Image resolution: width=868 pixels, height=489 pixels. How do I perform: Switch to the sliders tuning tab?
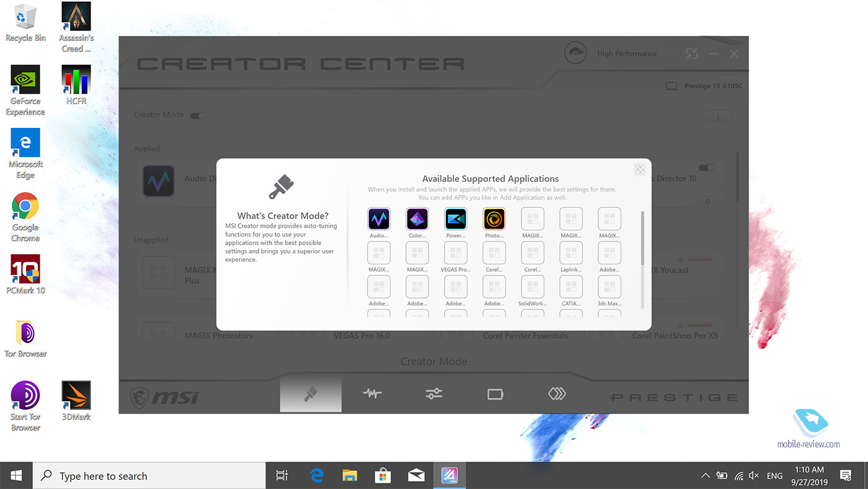pos(433,393)
